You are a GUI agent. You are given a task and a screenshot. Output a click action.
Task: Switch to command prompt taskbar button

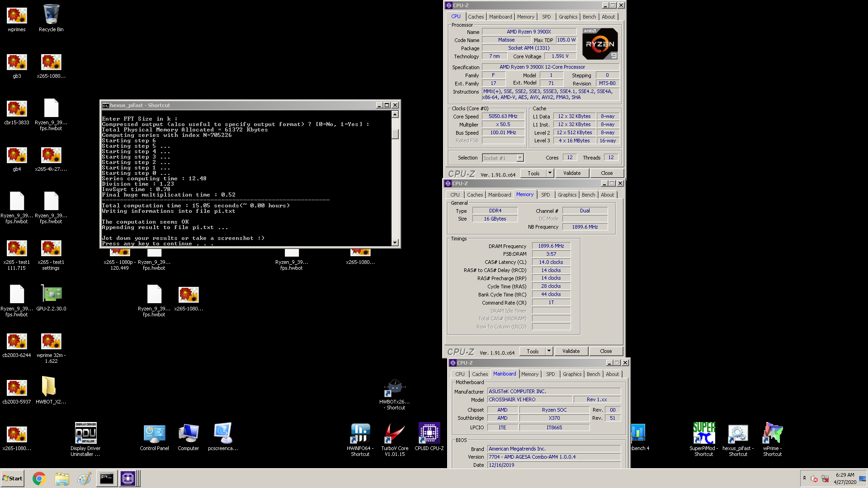coord(107,479)
